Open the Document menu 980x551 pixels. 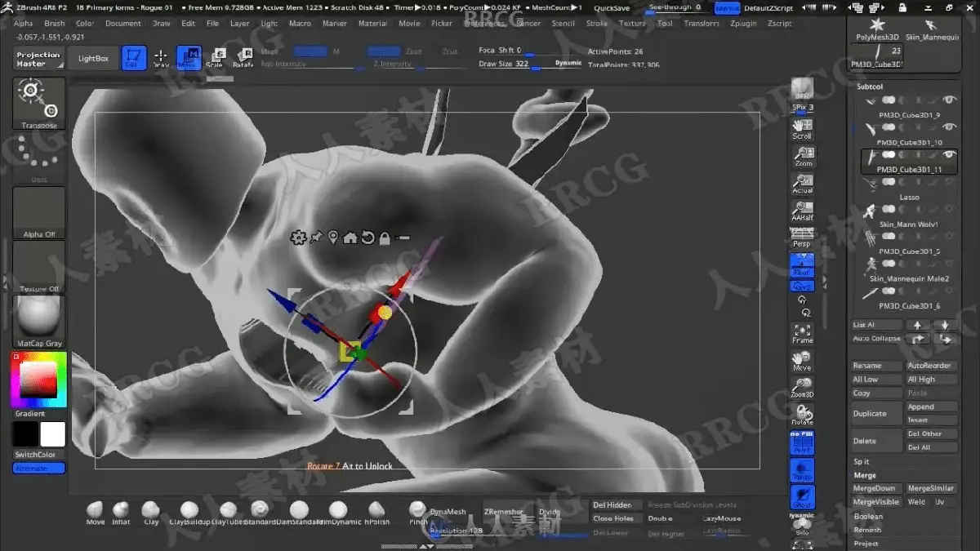click(123, 24)
